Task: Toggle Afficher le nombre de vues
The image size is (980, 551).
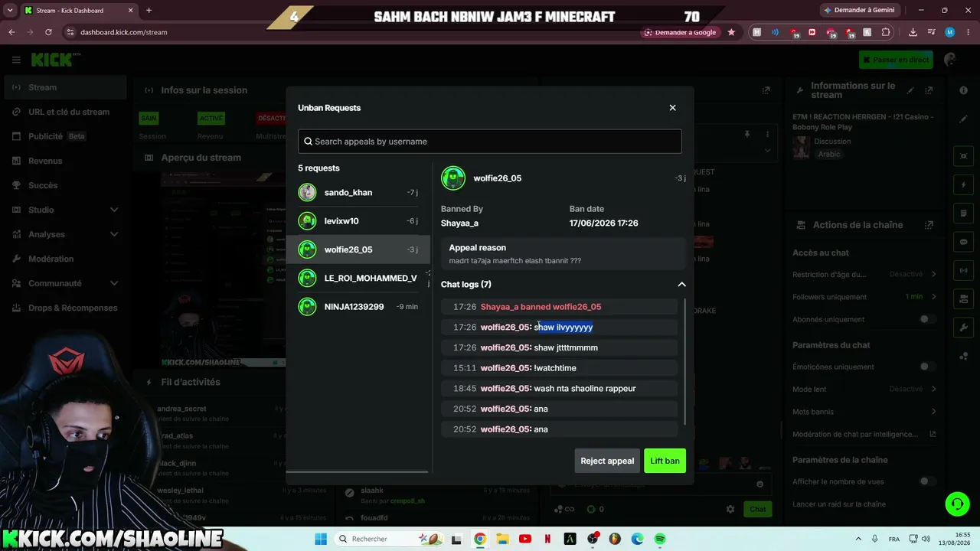Action: click(926, 481)
